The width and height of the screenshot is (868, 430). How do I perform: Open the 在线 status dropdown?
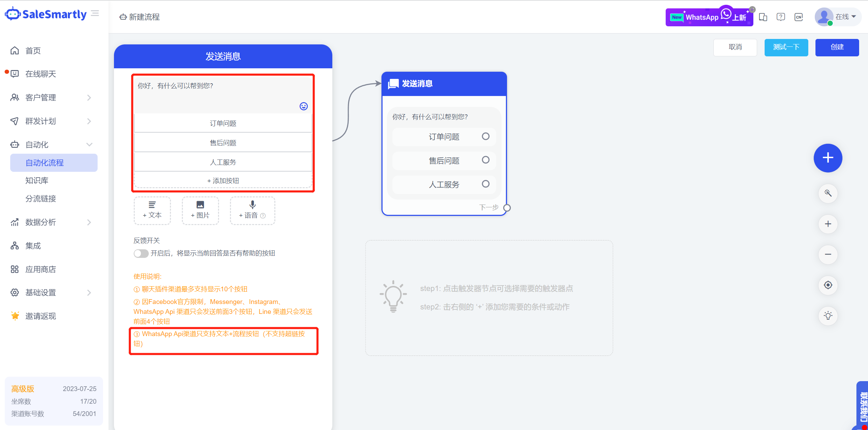tap(845, 17)
